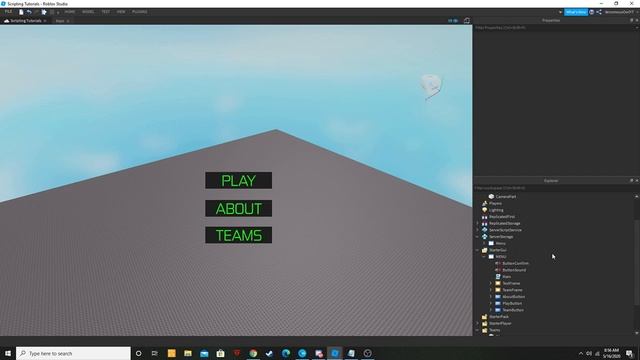The image size is (640, 360).
Task: Collapse ServerStorage in Explorer
Action: pos(478,237)
